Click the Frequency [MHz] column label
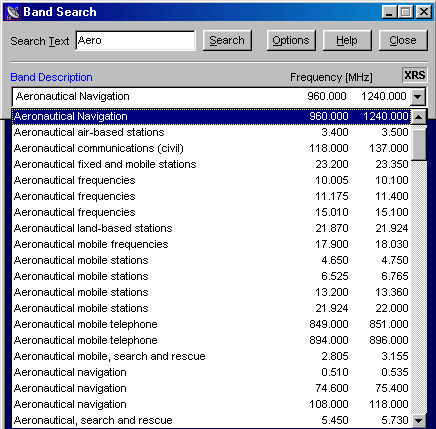The image size is (436, 429). [x=331, y=78]
